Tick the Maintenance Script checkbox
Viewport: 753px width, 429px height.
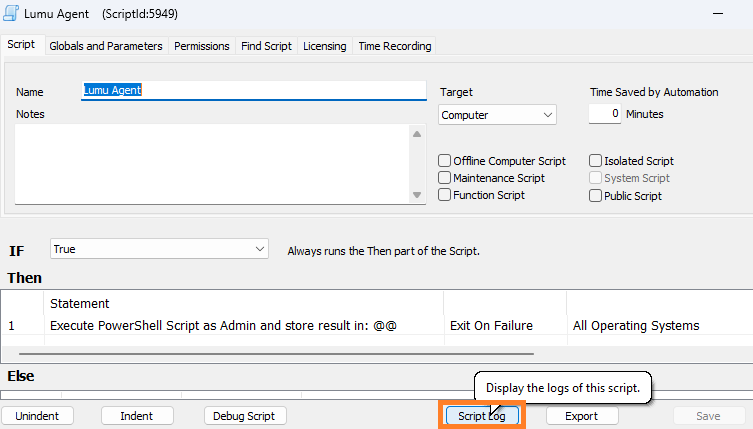tap(445, 178)
